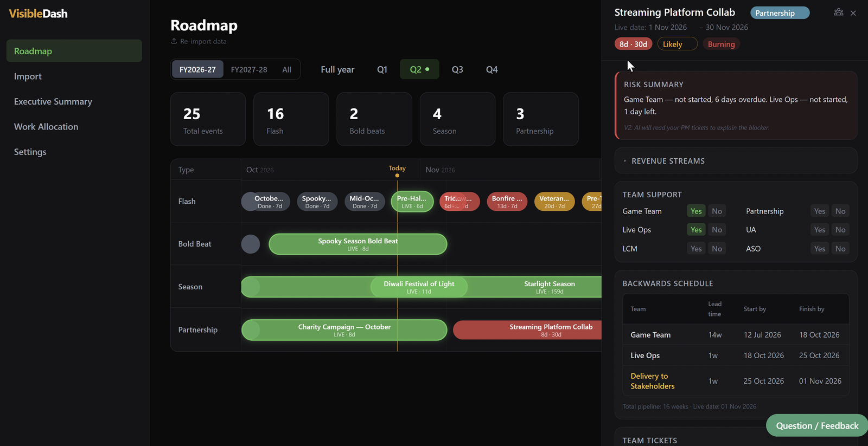Image resolution: width=868 pixels, height=446 pixels.
Task: Switch to Q1 quarter
Action: (382, 69)
